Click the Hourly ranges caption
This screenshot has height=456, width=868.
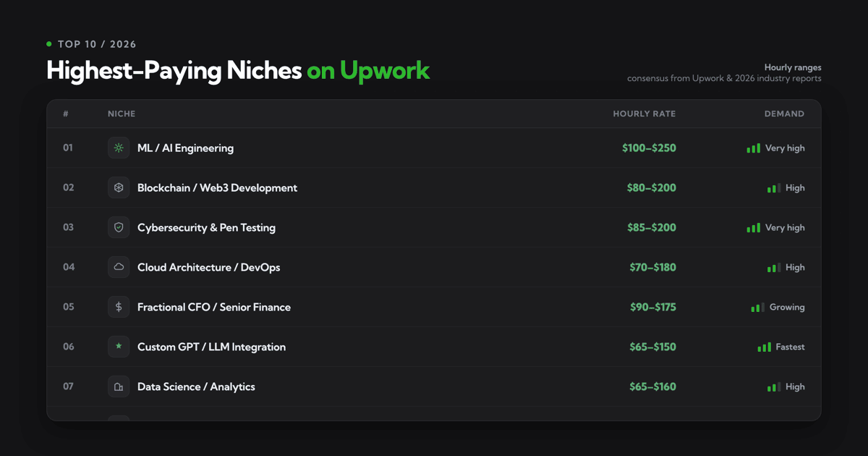click(x=793, y=67)
